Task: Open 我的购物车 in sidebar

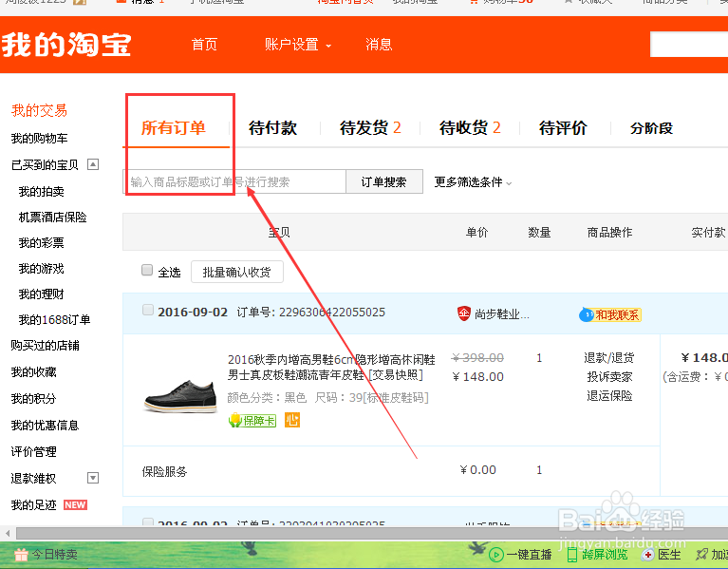Action: pyautogui.click(x=40, y=139)
